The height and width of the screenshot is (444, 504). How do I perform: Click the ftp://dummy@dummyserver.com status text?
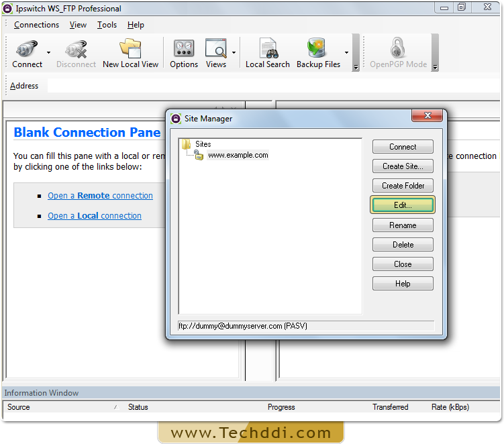click(x=243, y=326)
